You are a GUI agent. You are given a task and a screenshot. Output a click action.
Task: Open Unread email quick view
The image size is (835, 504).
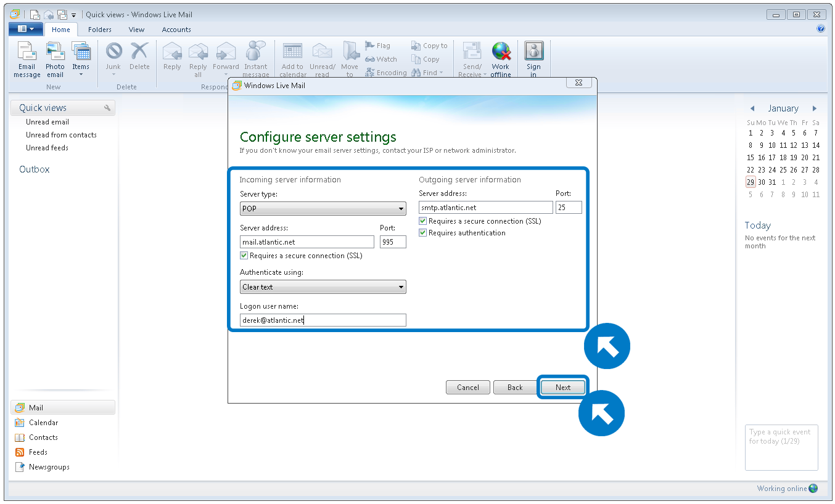tap(47, 122)
